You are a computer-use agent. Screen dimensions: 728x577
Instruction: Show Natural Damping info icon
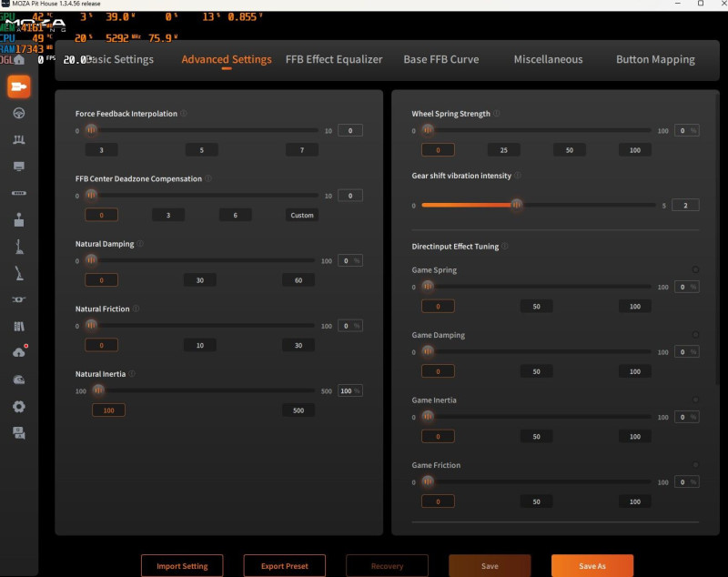pyautogui.click(x=140, y=243)
